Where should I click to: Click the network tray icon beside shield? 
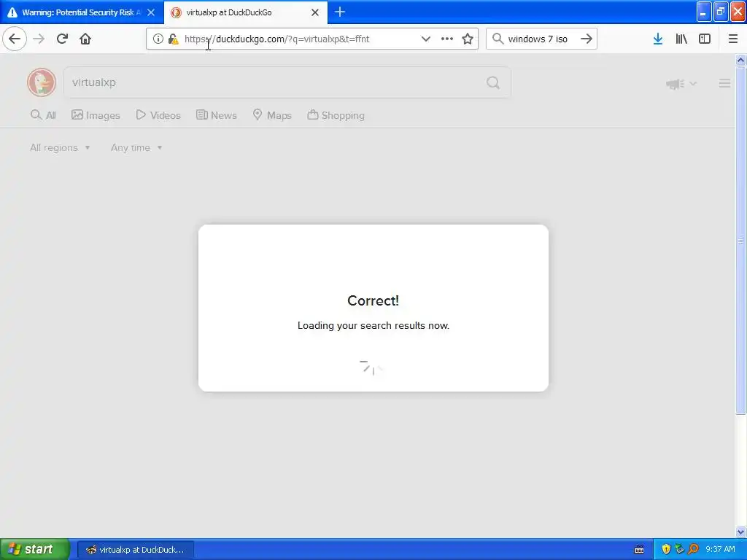coord(680,550)
